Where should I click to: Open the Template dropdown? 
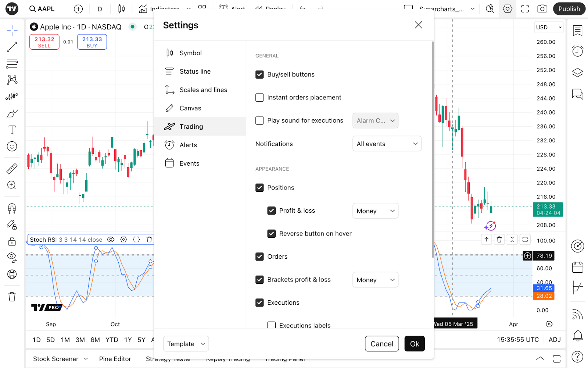click(x=186, y=344)
